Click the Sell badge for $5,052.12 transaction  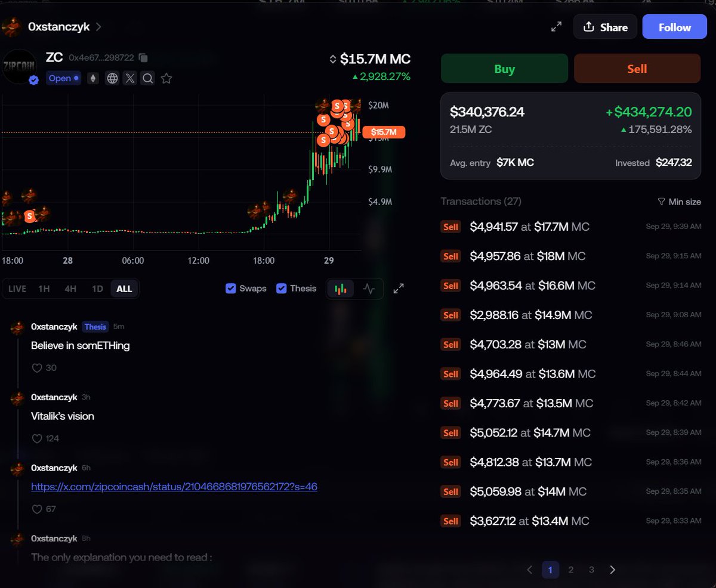(x=450, y=433)
